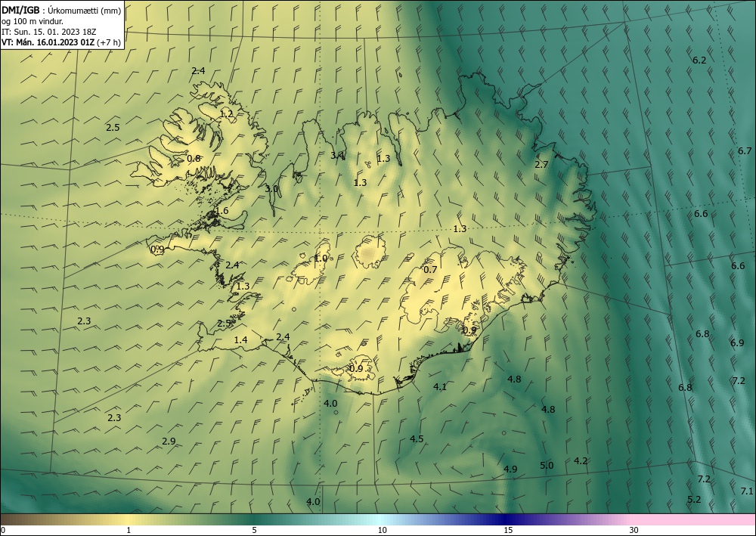Select the 'IT: Sun. 15. 01. 2023 18Z' line
756x536 pixels.
tap(48, 32)
